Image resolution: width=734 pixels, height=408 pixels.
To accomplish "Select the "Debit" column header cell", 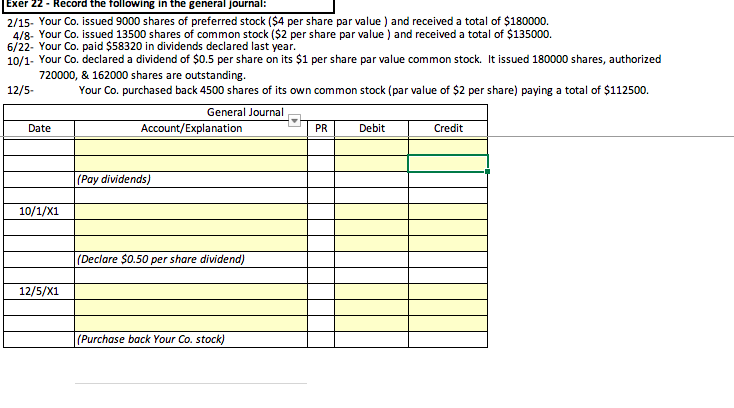I will (x=372, y=128).
